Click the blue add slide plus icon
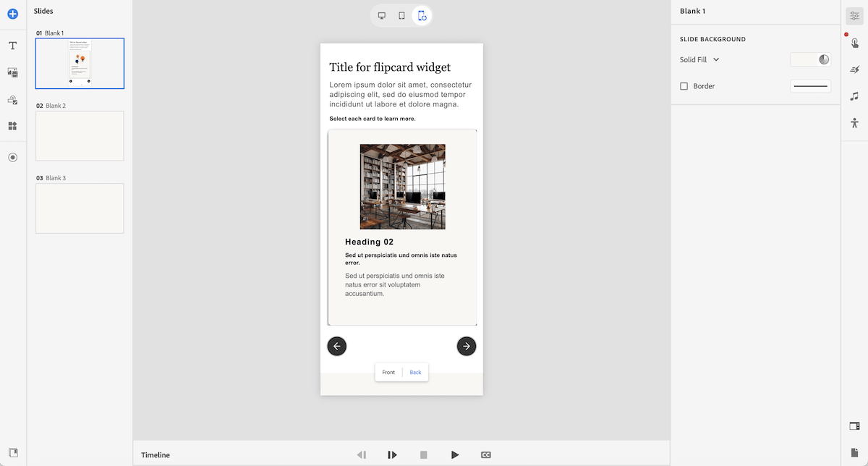The width and height of the screenshot is (868, 466). point(12,14)
